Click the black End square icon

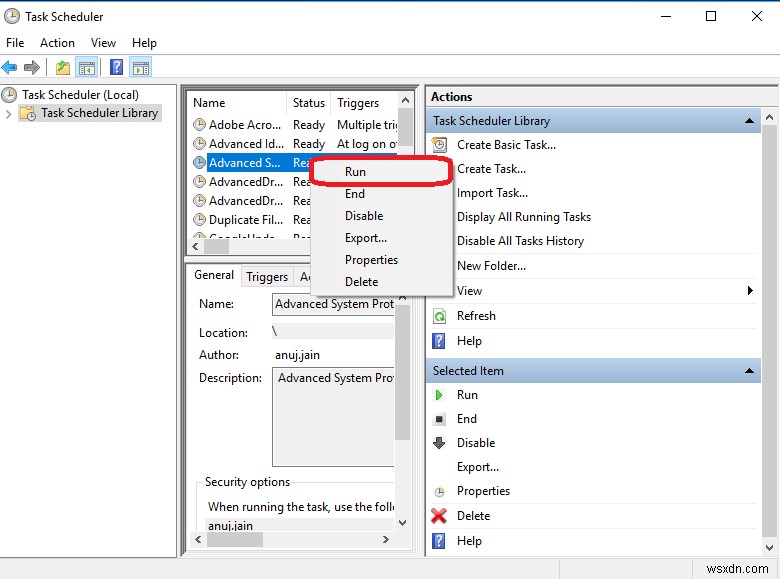tap(439, 419)
